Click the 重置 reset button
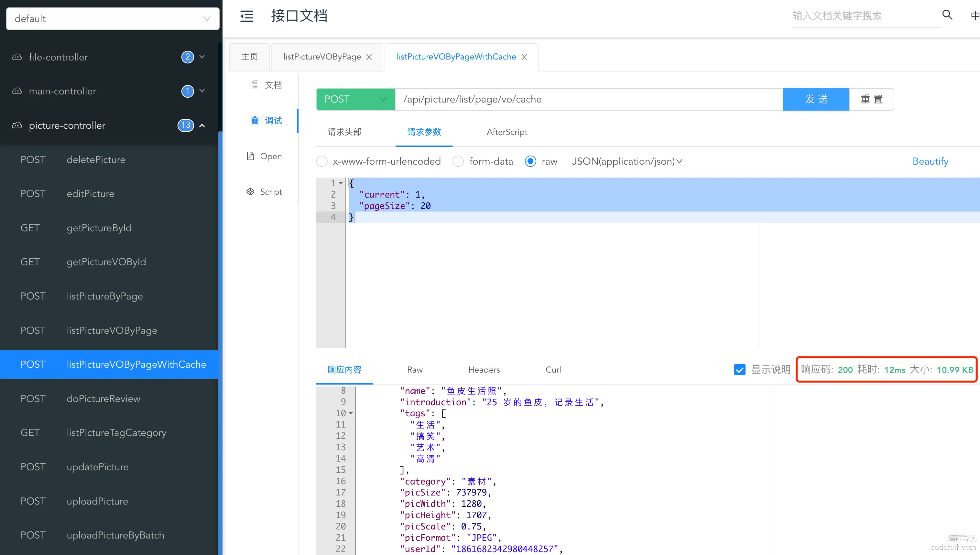Image resolution: width=980 pixels, height=555 pixels. [x=872, y=99]
